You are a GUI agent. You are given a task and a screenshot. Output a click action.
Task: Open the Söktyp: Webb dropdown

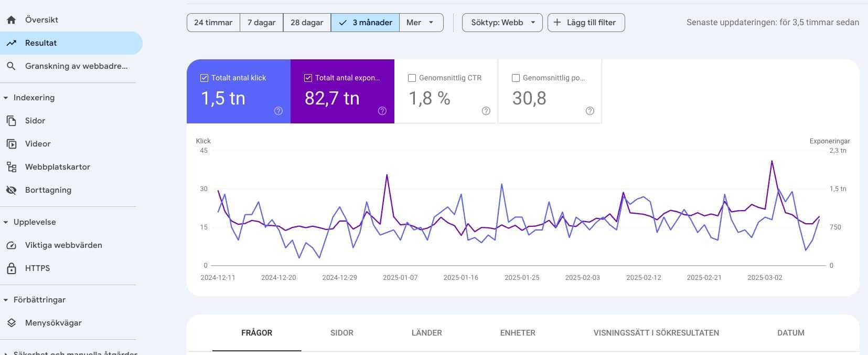click(502, 23)
